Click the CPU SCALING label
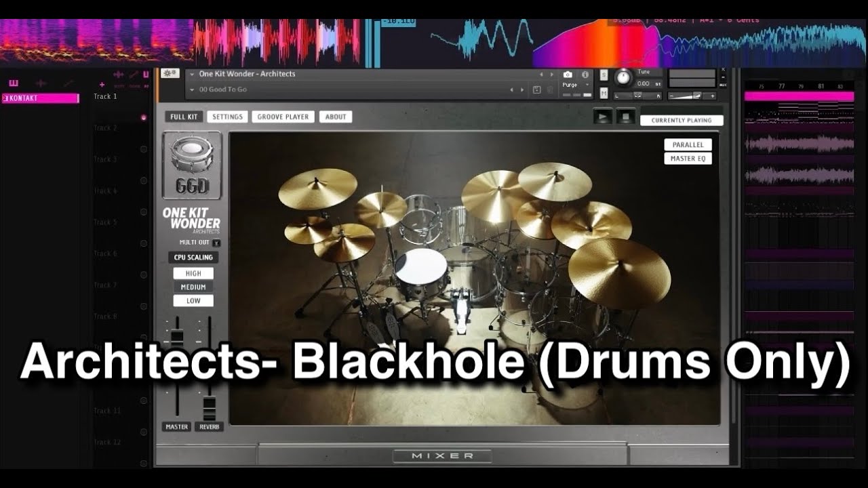 (x=193, y=257)
